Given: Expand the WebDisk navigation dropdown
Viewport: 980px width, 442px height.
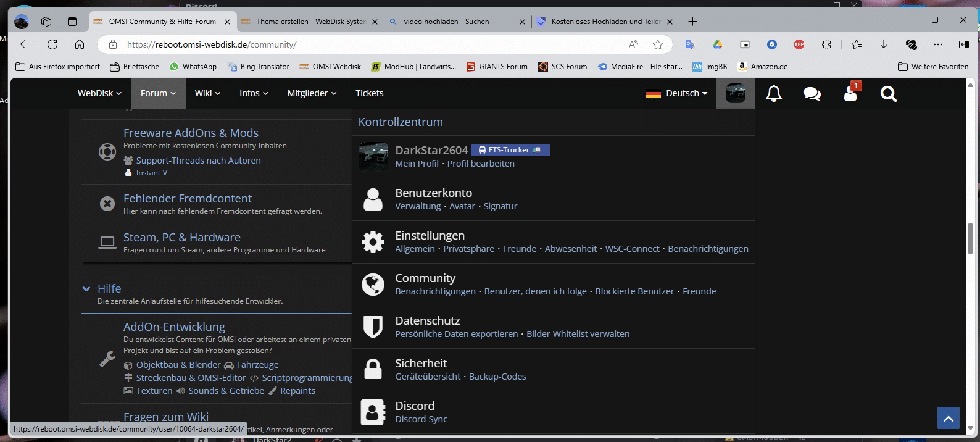Looking at the screenshot, I should pyautogui.click(x=99, y=93).
